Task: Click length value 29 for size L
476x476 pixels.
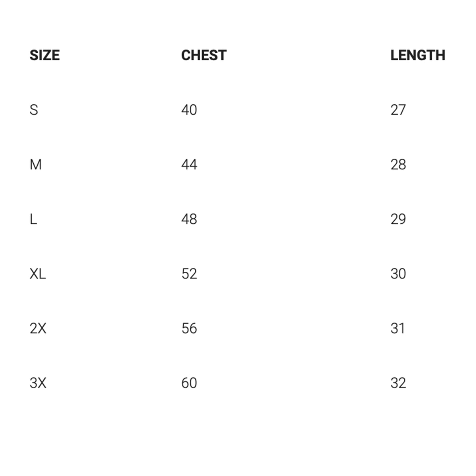Action: 398,219
